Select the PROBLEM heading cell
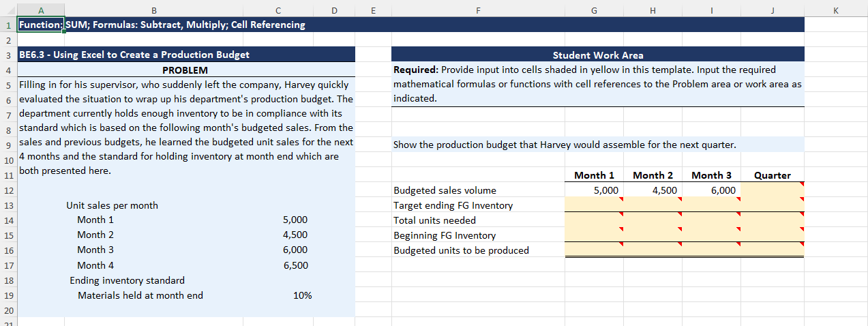The height and width of the screenshot is (326, 868). (185, 70)
